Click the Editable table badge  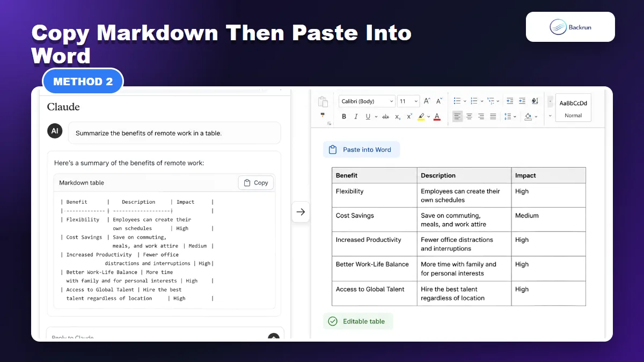[358, 321]
